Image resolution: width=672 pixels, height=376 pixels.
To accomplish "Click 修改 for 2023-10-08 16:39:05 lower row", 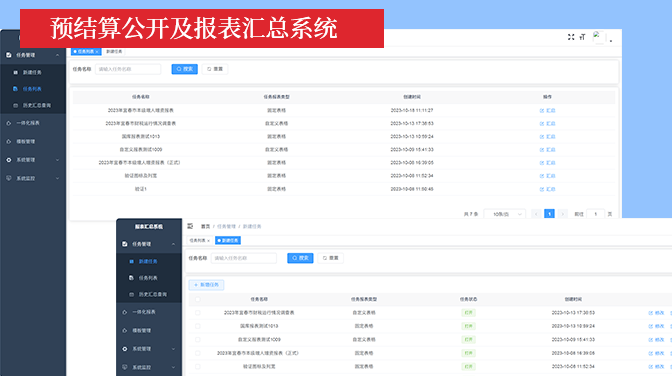I will pyautogui.click(x=656, y=353).
